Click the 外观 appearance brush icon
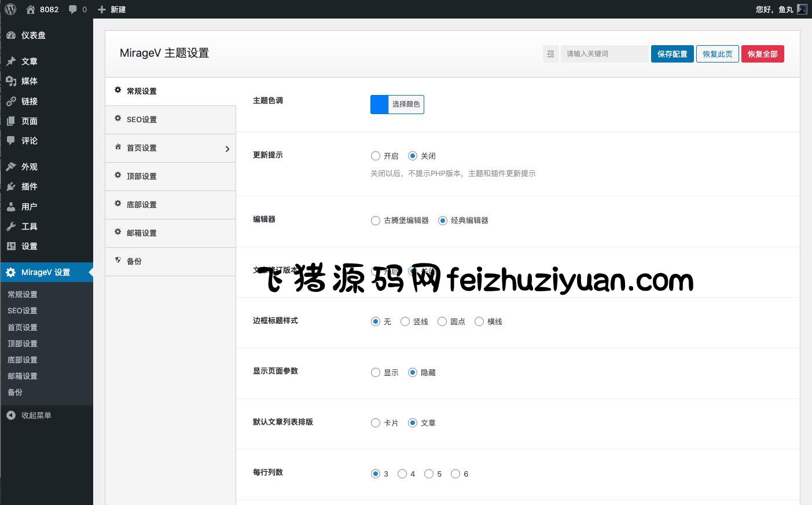 (x=11, y=167)
